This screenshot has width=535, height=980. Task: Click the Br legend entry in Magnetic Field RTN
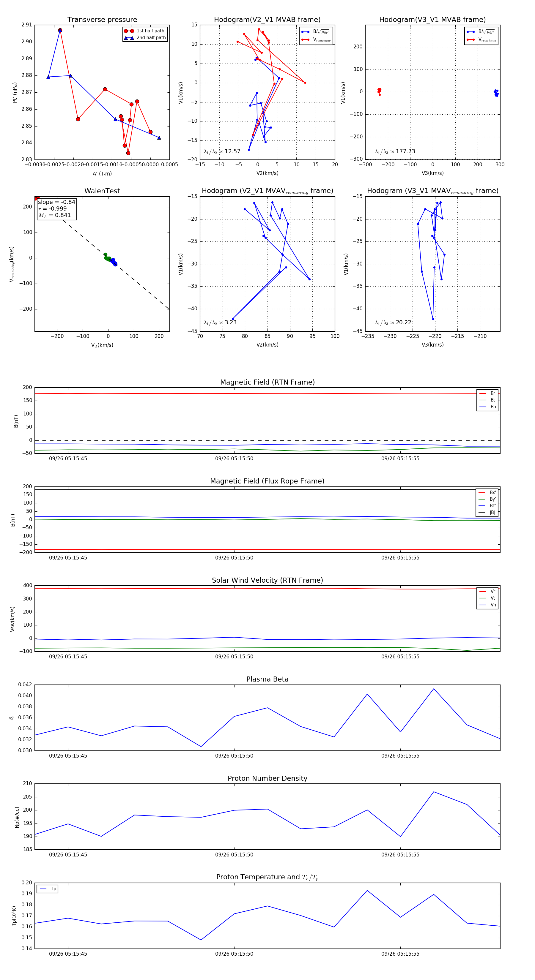coord(487,393)
